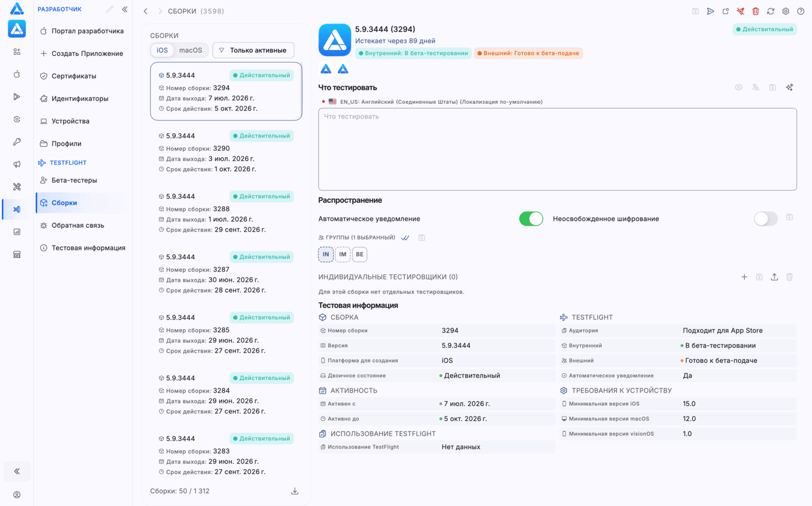Click the translate icon for Что тестировать
The image size is (812, 506).
click(756, 87)
